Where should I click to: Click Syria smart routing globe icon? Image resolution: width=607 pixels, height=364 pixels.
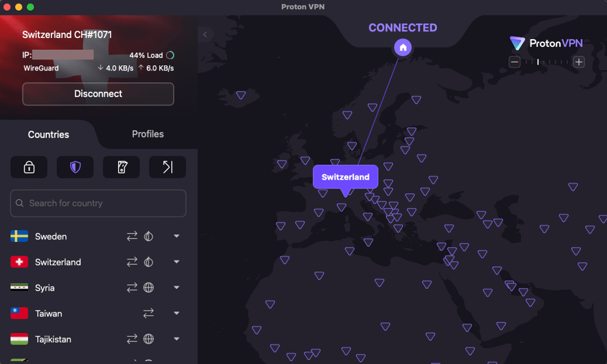(149, 288)
